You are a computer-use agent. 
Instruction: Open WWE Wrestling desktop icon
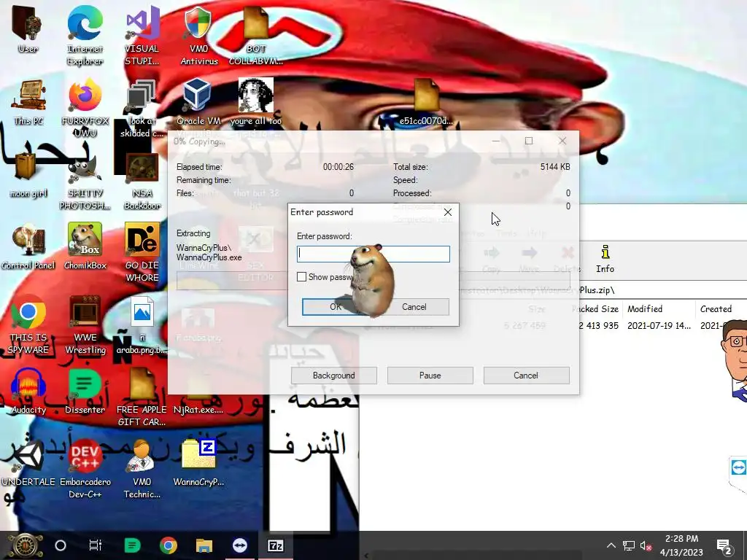point(85,324)
